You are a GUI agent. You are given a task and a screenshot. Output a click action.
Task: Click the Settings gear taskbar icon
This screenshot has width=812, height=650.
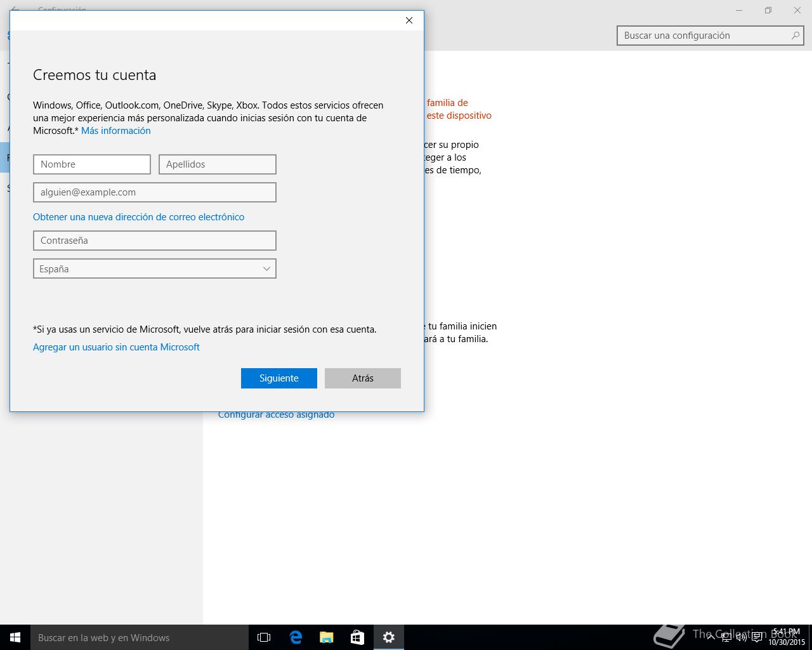(x=388, y=637)
